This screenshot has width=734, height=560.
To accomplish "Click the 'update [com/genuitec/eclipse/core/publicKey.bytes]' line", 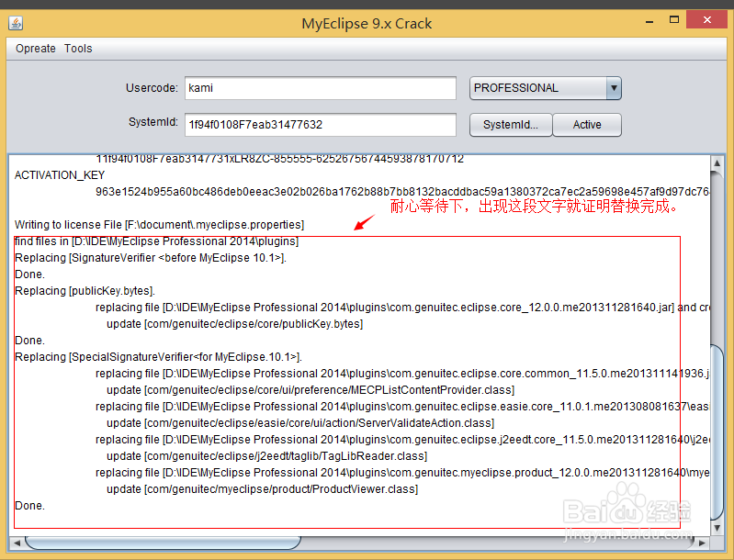I will [x=234, y=324].
